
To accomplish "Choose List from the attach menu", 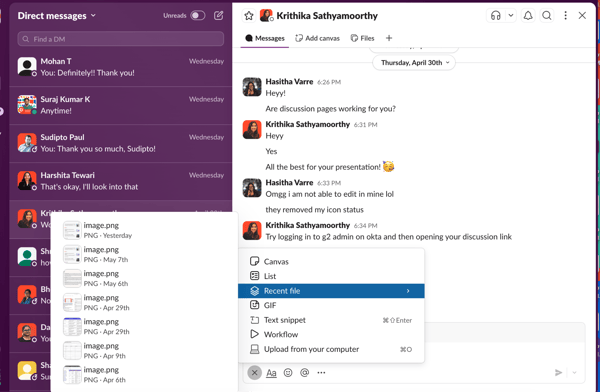I will (x=331, y=276).
